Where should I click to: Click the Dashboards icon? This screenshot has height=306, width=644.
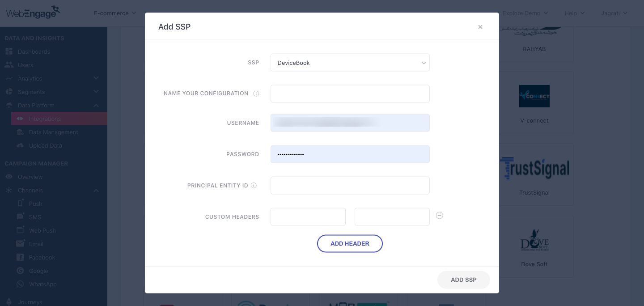pyautogui.click(x=8, y=51)
